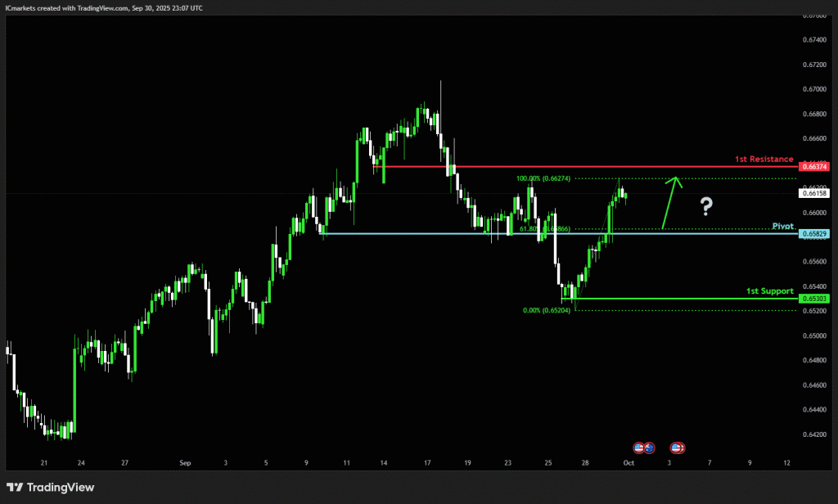This screenshot has height=504, width=838.
Task: Click the 1st Support text label
Action: click(x=769, y=290)
